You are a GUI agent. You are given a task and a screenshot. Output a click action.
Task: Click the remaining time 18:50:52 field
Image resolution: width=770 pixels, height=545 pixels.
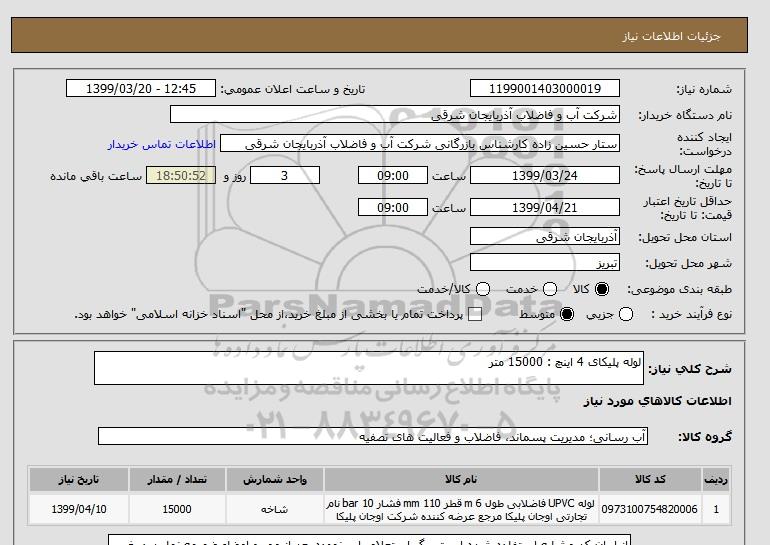181,175
